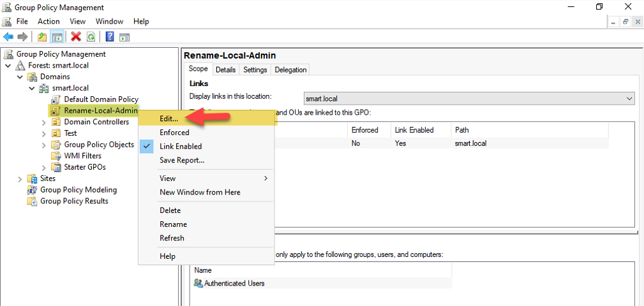Click the Domains folder icon
The height and width of the screenshot is (306, 644).
point(32,76)
